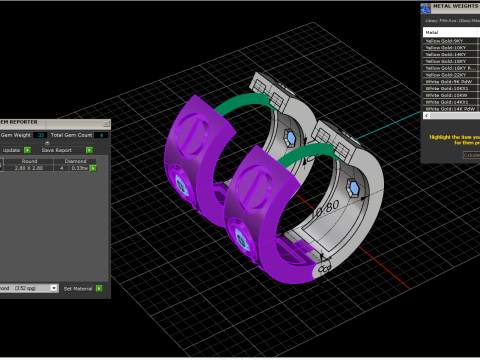The image size is (480, 360).
Task: Click the Calculate button in Metal Weights
Action: pos(471,155)
